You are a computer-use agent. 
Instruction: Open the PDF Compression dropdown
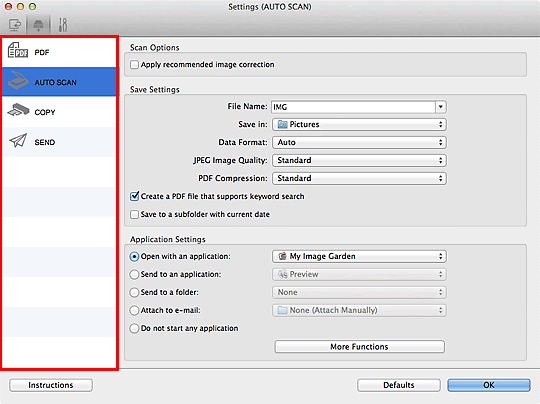pyautogui.click(x=359, y=178)
